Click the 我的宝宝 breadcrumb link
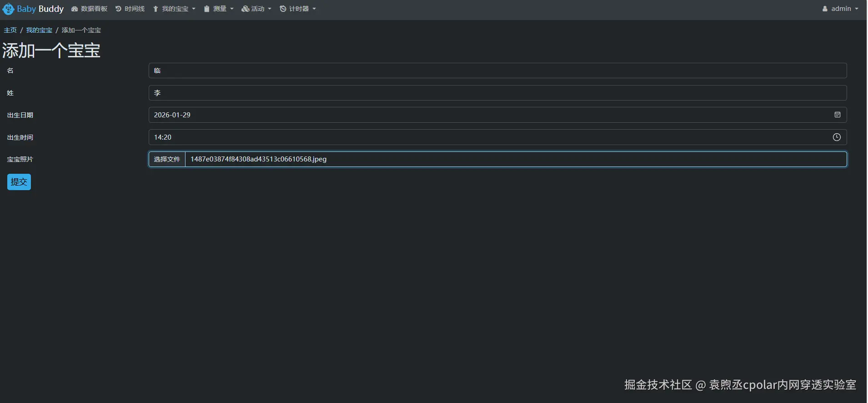The height and width of the screenshot is (403, 868). 39,30
